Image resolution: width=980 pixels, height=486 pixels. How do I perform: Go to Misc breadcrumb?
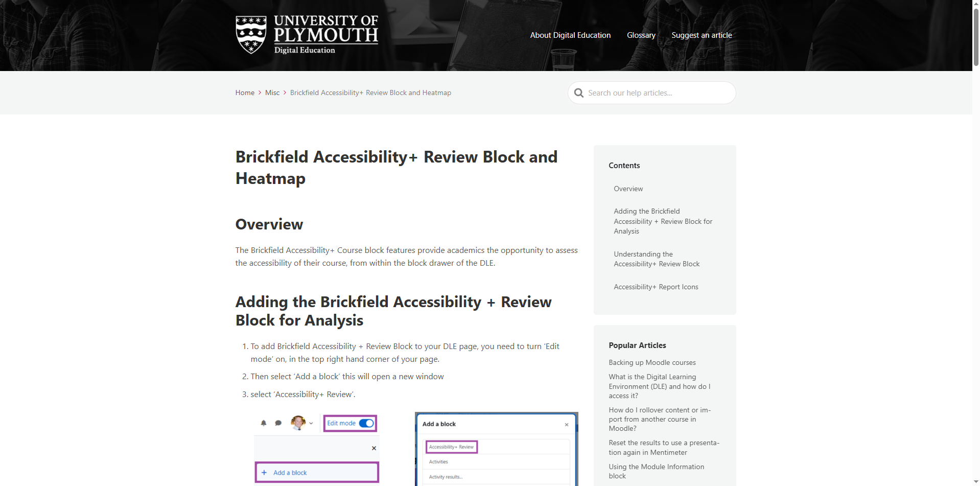pyautogui.click(x=272, y=92)
